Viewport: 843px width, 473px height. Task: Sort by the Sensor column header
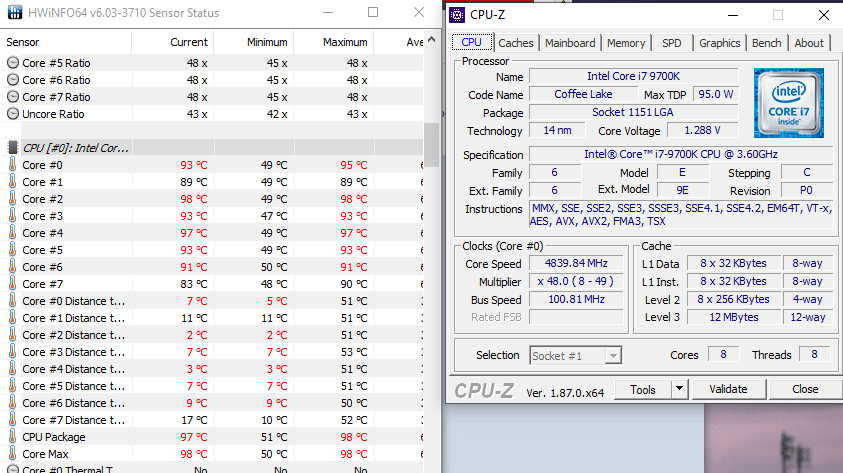click(x=66, y=42)
